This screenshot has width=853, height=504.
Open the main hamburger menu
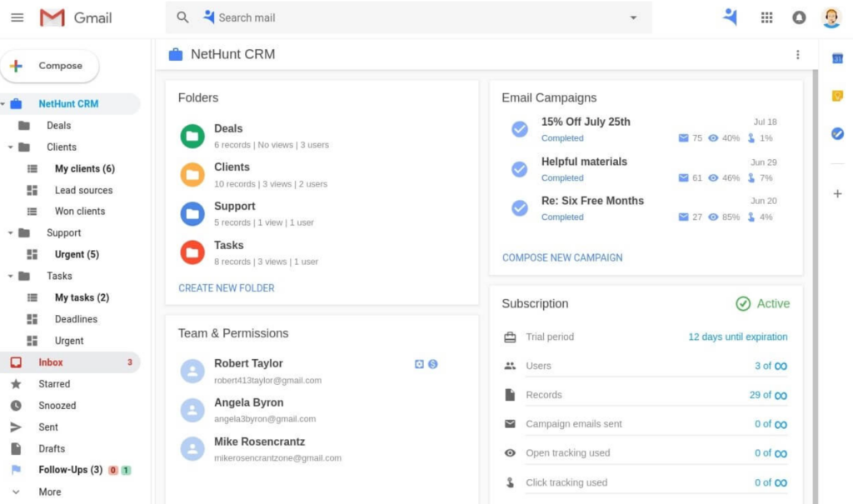(x=17, y=17)
